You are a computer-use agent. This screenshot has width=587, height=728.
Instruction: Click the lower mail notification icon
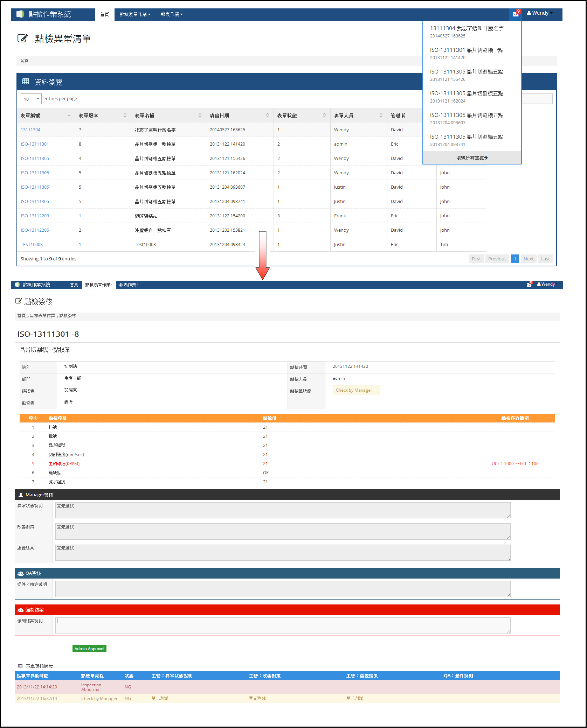pyautogui.click(x=529, y=285)
